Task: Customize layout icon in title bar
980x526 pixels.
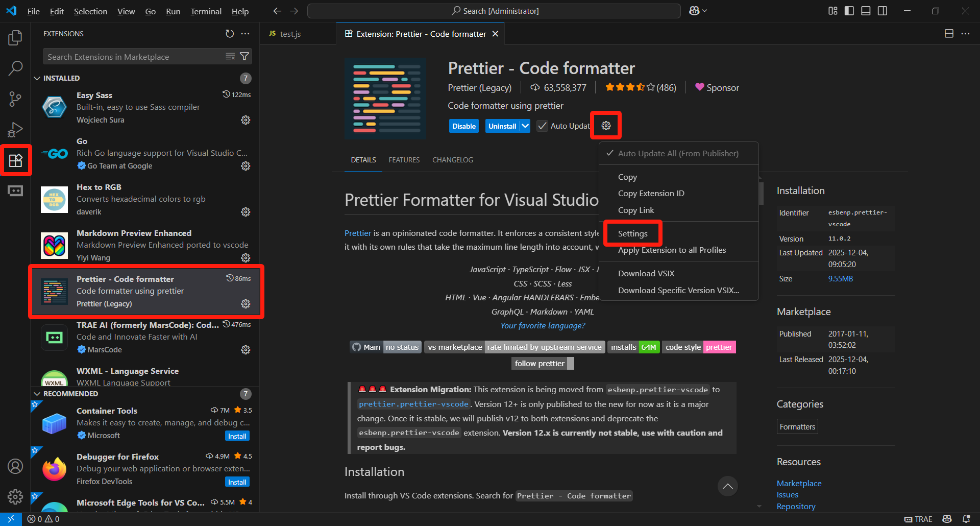Action: click(832, 11)
